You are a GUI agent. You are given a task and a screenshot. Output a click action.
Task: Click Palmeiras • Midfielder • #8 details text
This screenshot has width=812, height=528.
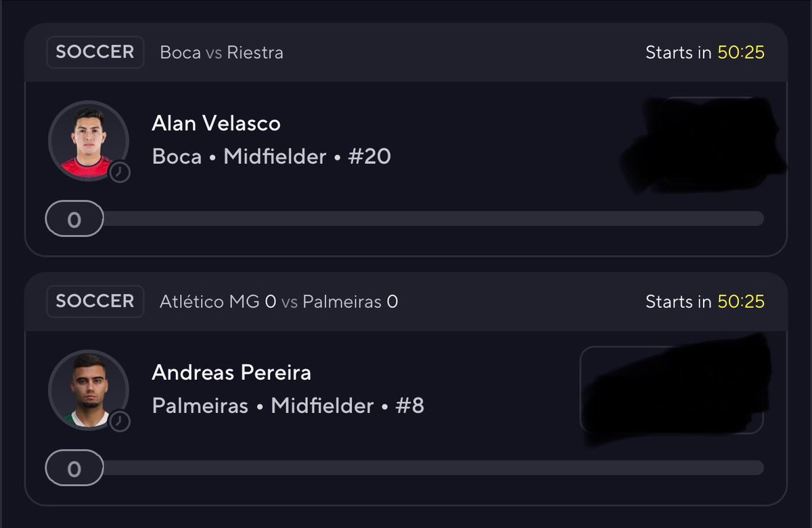[288, 405]
